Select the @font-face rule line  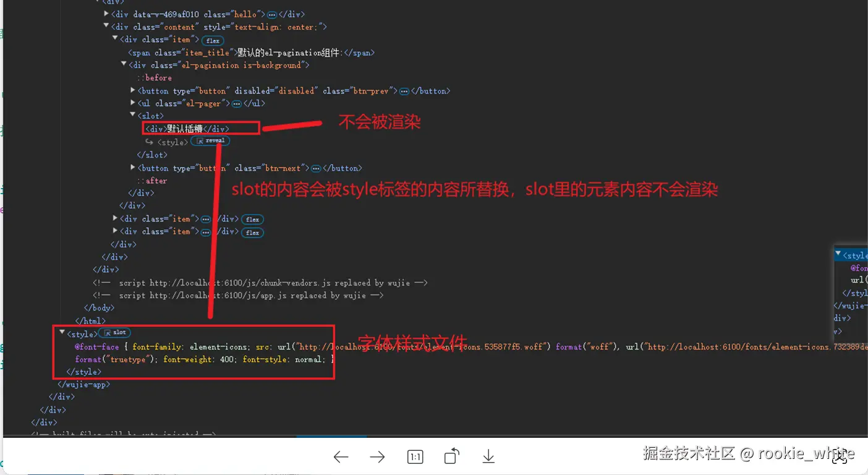point(470,347)
